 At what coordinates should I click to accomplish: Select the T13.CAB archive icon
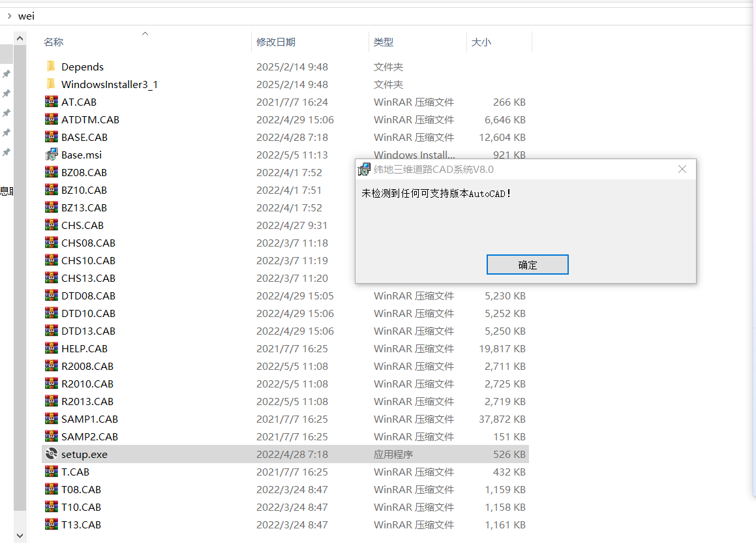click(x=52, y=524)
